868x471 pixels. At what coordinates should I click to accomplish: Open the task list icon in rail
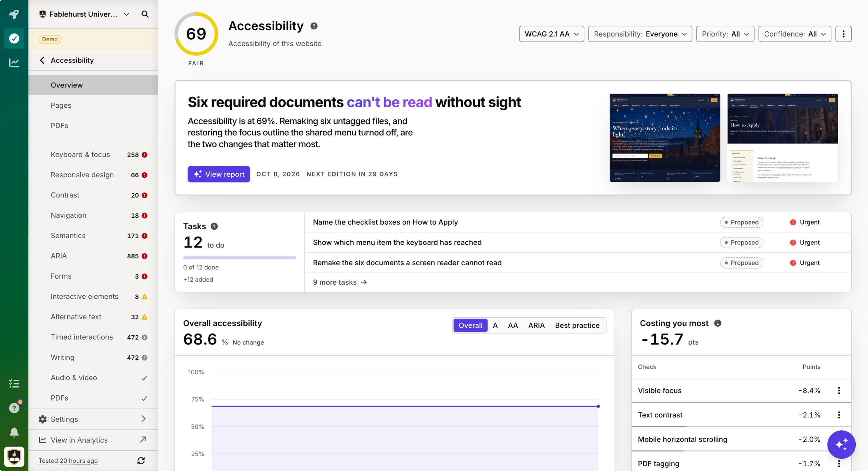pos(14,383)
